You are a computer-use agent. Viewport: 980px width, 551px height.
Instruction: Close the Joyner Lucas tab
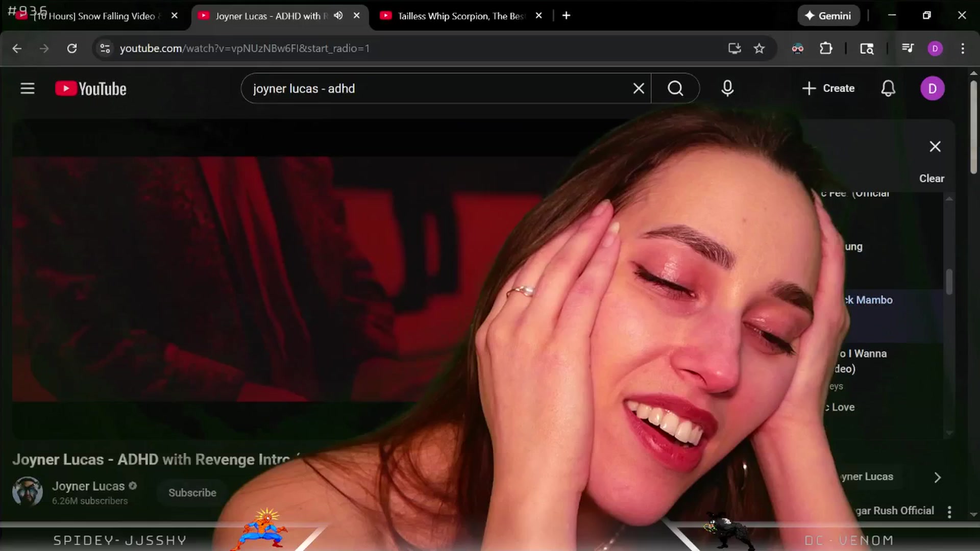point(357,16)
